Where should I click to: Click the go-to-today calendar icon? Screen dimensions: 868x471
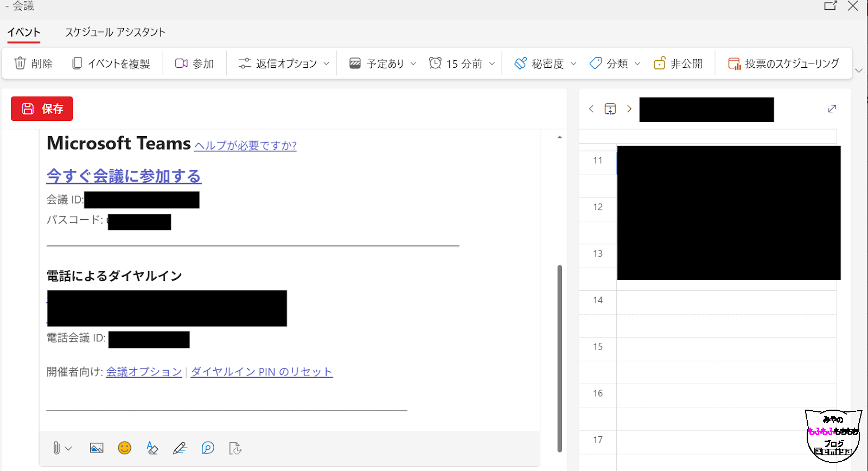pyautogui.click(x=610, y=109)
